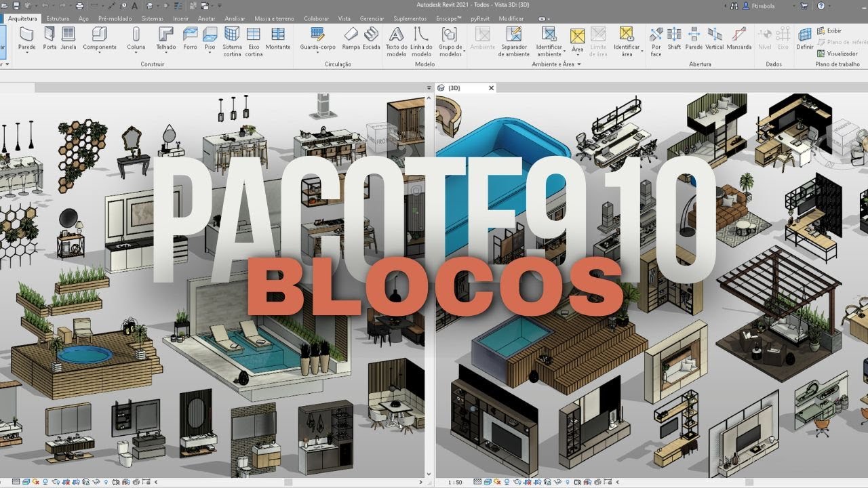The image size is (868, 488).
Task: Open the Help question mark icon
Action: [x=820, y=6]
